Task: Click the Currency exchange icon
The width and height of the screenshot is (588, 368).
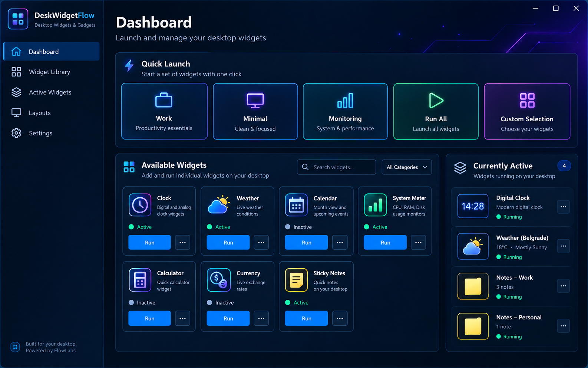Action: (x=218, y=280)
